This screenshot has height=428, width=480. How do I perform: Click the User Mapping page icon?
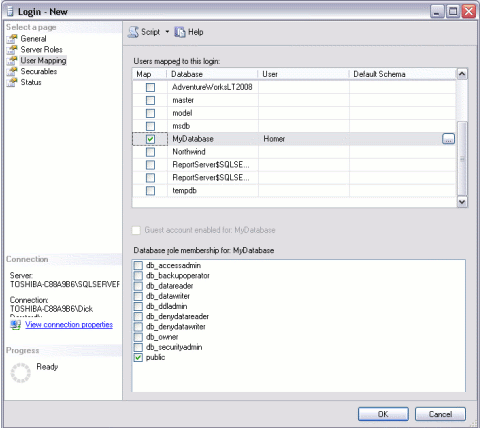point(12,61)
